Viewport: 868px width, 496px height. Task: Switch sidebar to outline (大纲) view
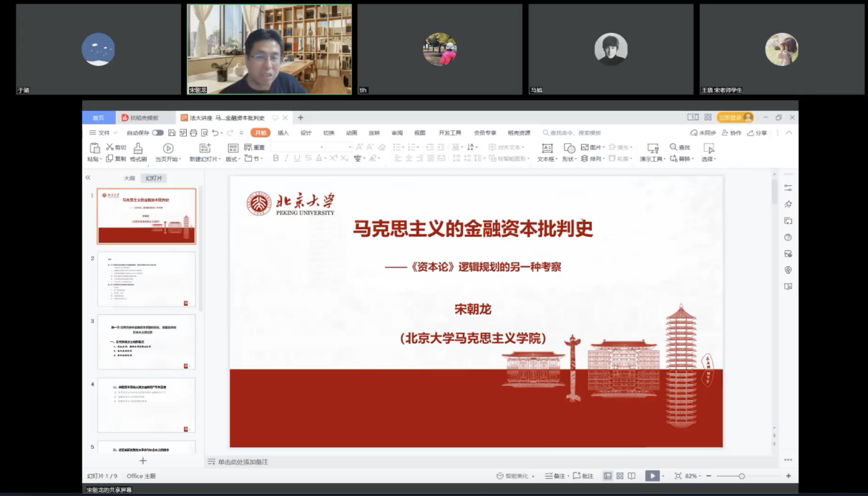(x=129, y=178)
